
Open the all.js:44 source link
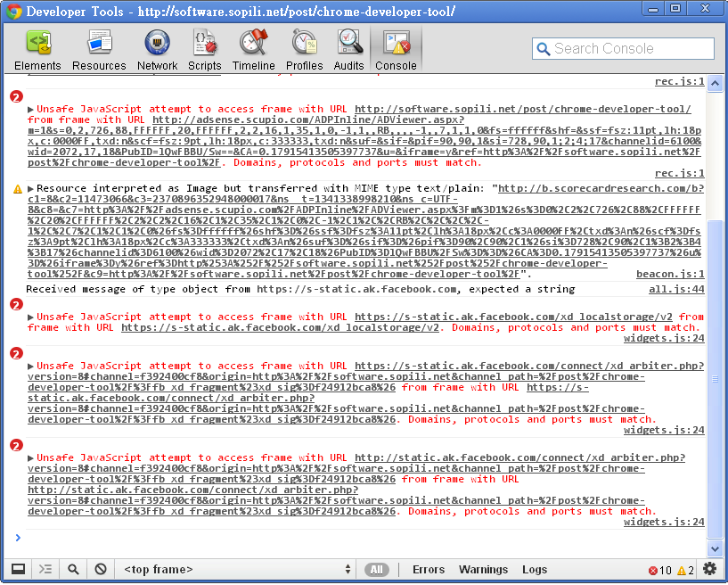(x=676, y=290)
